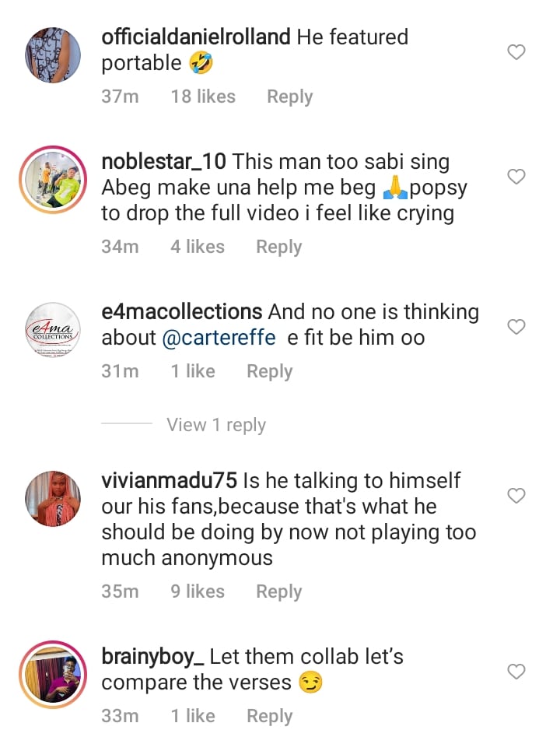
Task: Open the e4macollections username link
Action: (x=182, y=312)
